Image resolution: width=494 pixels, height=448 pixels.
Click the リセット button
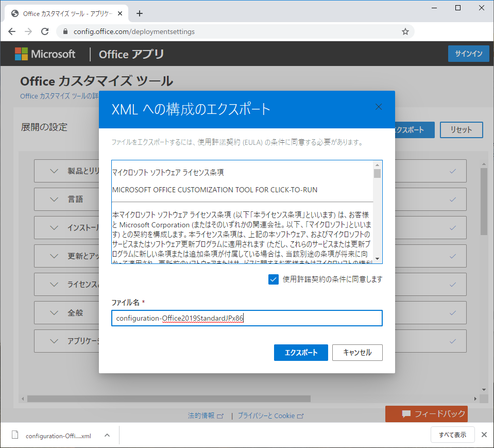click(x=461, y=130)
